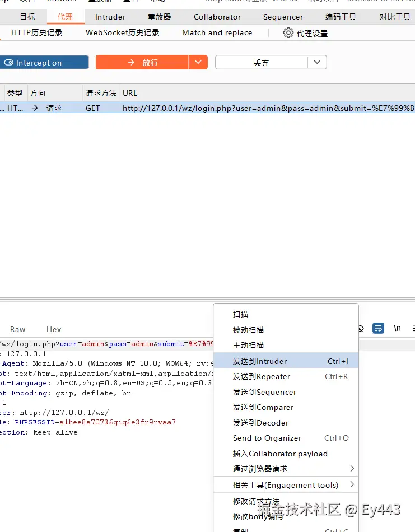415x532 pixels.
Task: Expand 通过浏览器请求 submenu arrow
Action: [x=352, y=469]
